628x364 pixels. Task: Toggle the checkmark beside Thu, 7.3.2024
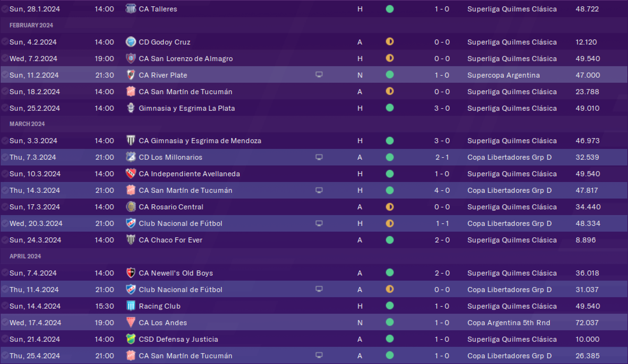coord(5,157)
